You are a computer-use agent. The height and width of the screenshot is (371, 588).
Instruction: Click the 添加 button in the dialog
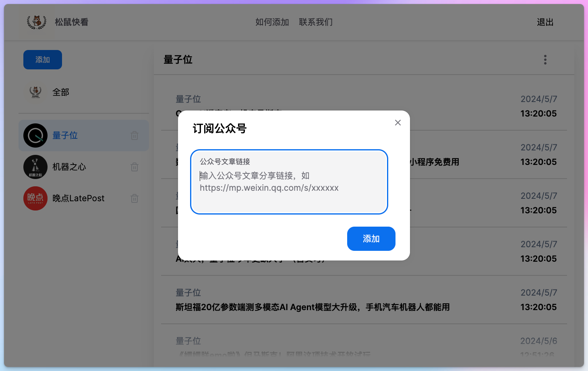(371, 239)
